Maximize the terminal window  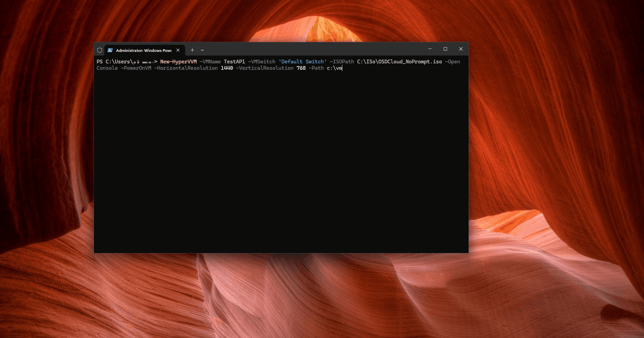[x=445, y=49]
